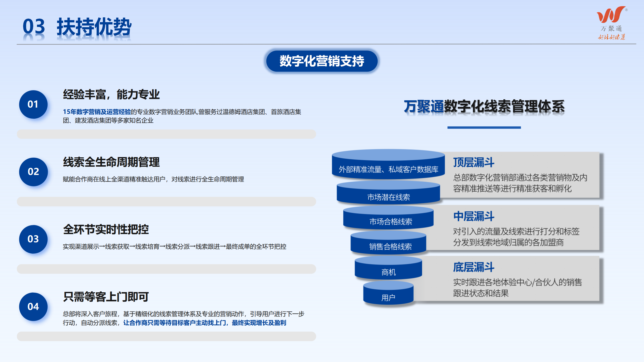The height and width of the screenshot is (362, 644).
Task: Select the slide title 扶持优势
Action: pos(94,27)
